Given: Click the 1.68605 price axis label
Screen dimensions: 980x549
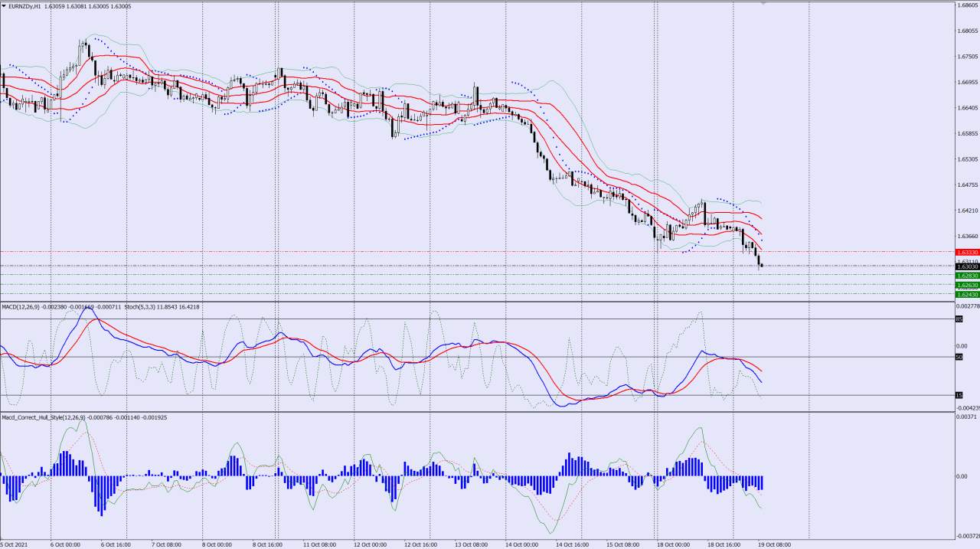Looking at the screenshot, I should tap(968, 5).
